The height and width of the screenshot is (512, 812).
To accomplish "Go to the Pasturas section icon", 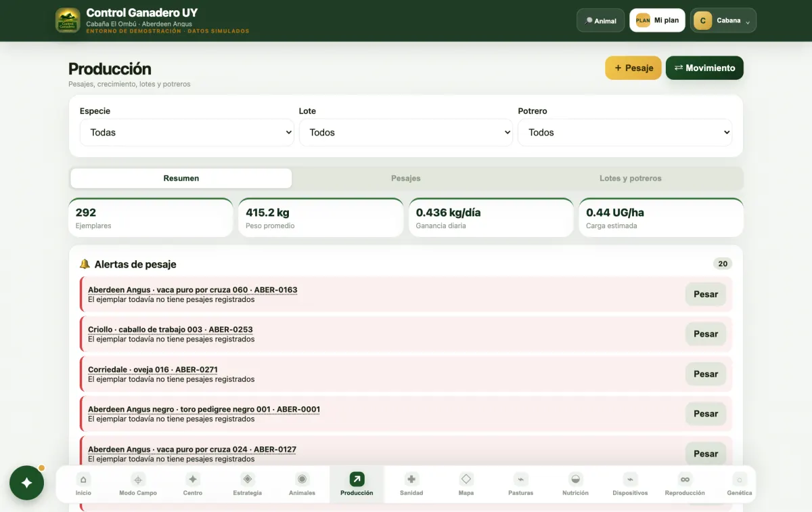I will (x=521, y=479).
